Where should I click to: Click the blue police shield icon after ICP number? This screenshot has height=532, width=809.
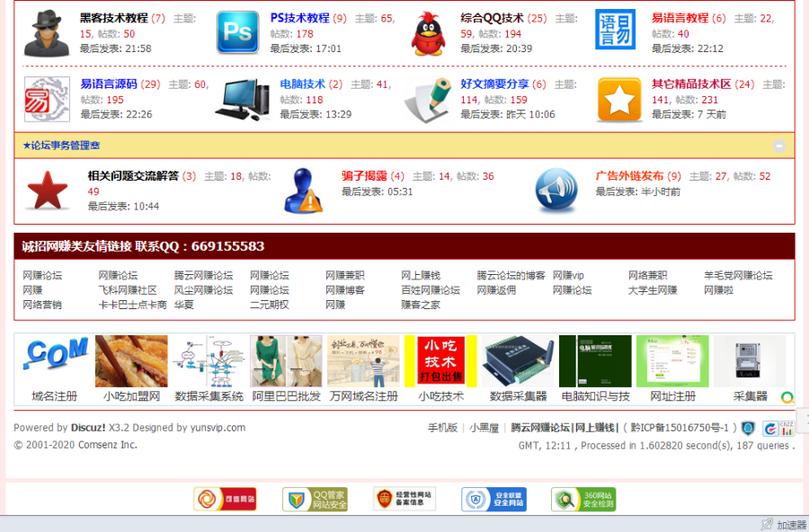(748, 429)
